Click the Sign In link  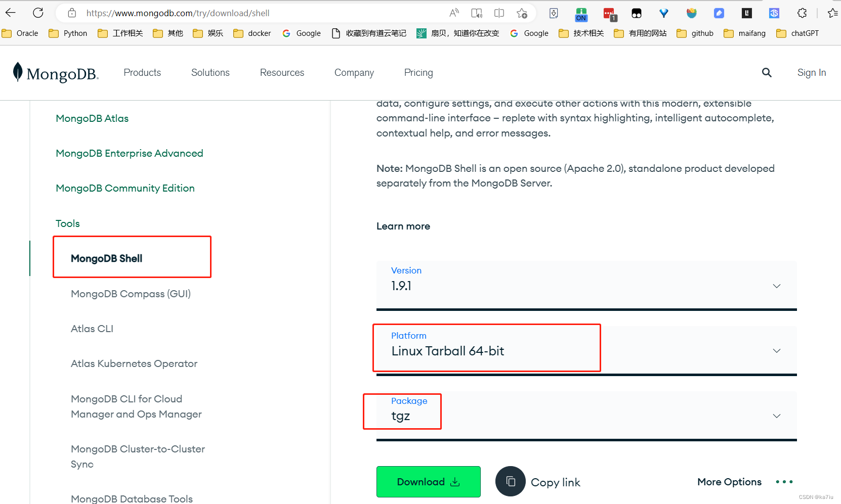pyautogui.click(x=811, y=72)
